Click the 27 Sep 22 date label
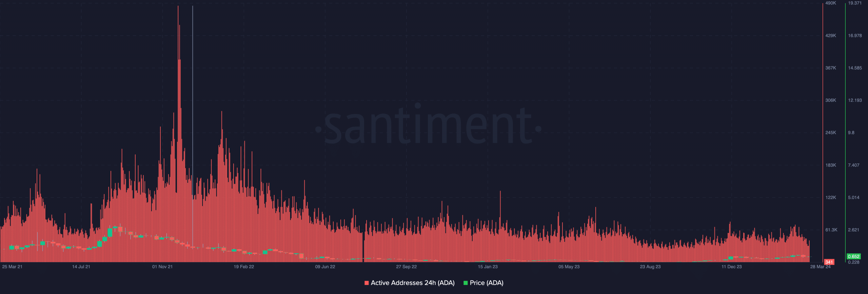 [x=407, y=267]
